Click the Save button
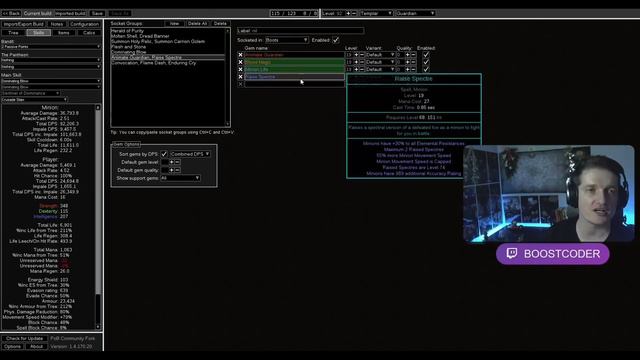This screenshot has width=640, height=360. [97, 13]
